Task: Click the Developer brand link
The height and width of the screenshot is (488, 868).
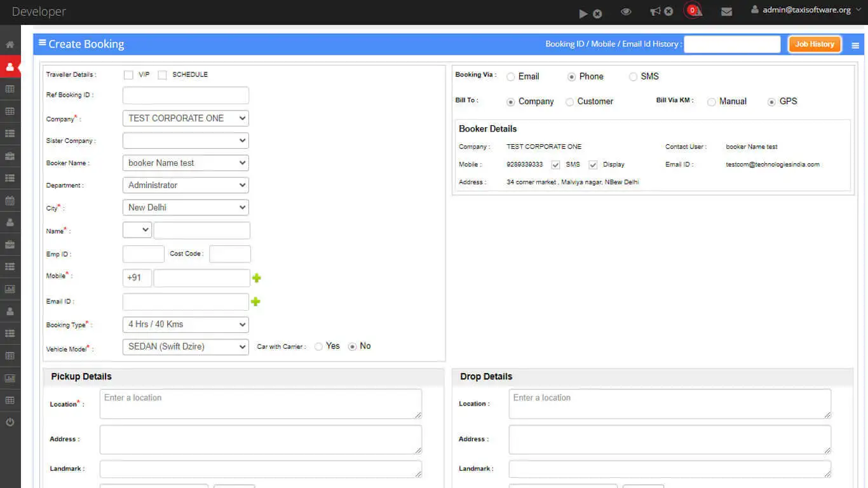Action: 39,11
